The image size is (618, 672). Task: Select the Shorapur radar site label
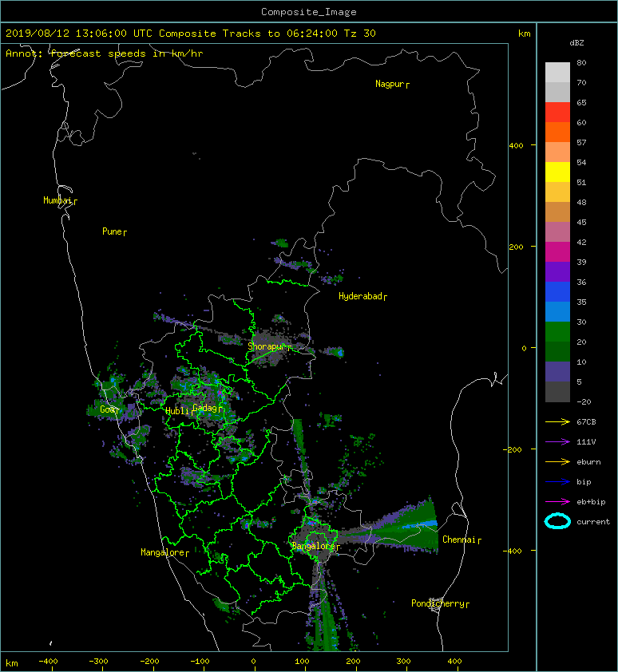(267, 346)
